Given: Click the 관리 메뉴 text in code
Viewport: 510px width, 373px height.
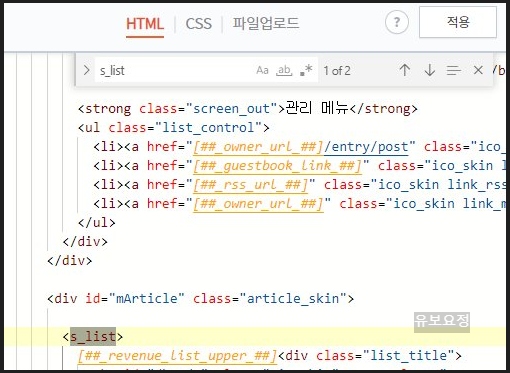Looking at the screenshot, I should pyautogui.click(x=317, y=109).
